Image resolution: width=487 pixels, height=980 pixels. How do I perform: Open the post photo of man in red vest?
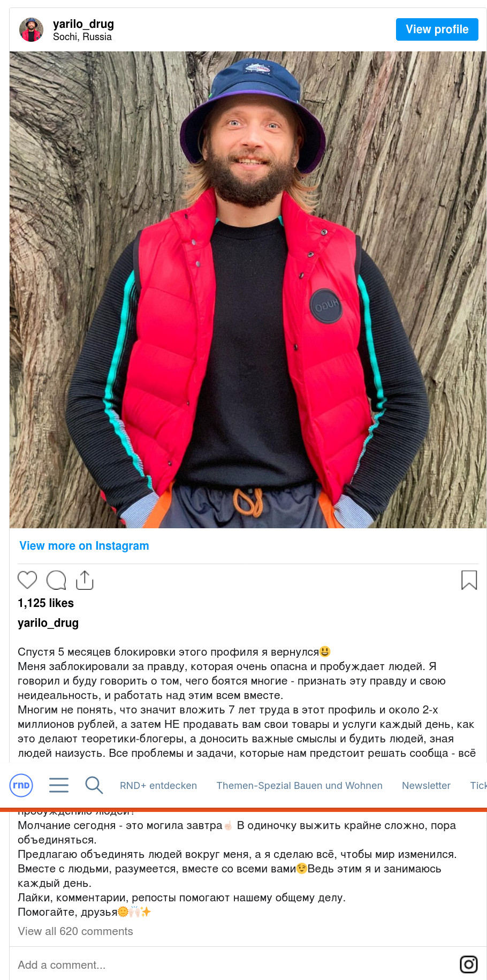[x=248, y=290]
